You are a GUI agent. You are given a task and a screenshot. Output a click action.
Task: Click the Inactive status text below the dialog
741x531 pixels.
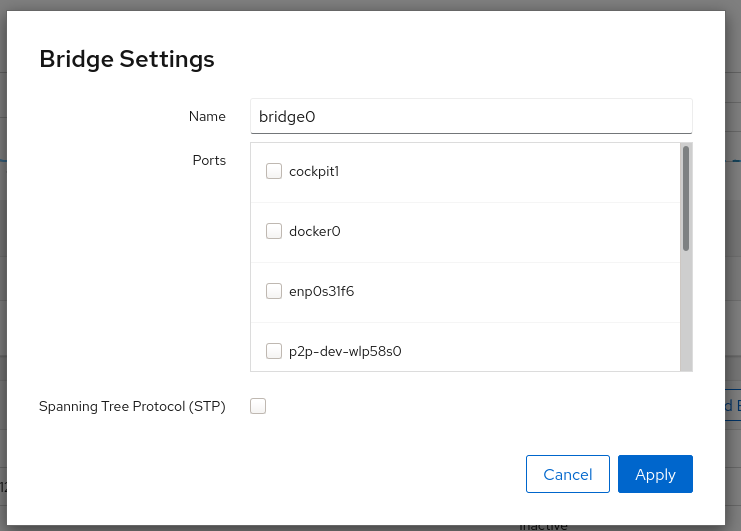543,526
